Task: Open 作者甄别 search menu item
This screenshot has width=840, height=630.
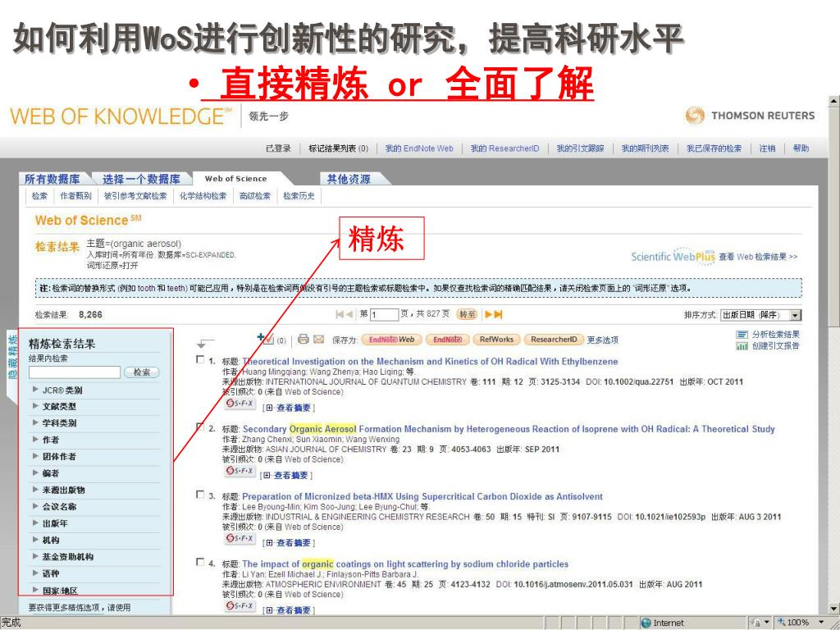Action: tap(75, 196)
